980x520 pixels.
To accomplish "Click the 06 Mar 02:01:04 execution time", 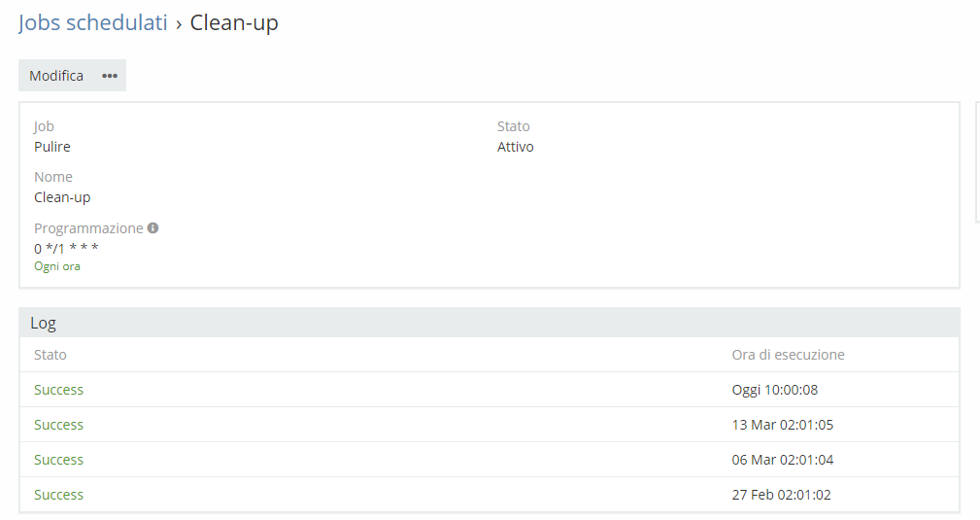I will (781, 460).
